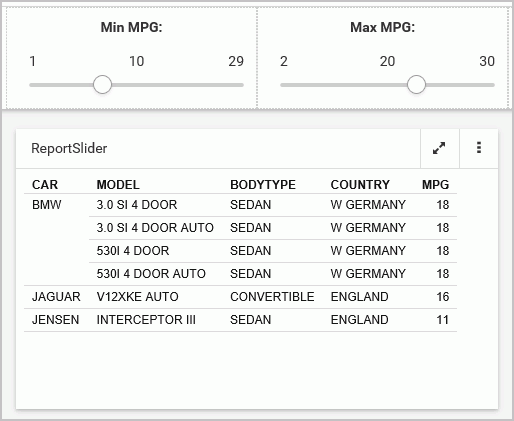514x421 pixels.
Task: Select the BODYTYPE column header
Action: pos(263,185)
